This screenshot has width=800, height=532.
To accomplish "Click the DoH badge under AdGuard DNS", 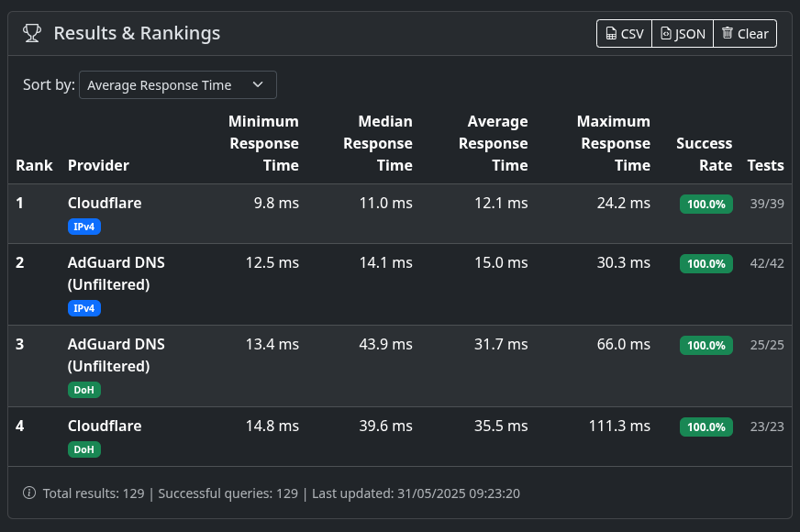I will 84,390.
